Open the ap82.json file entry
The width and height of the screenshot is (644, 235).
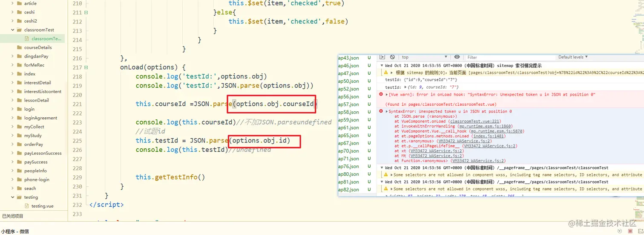point(348,189)
